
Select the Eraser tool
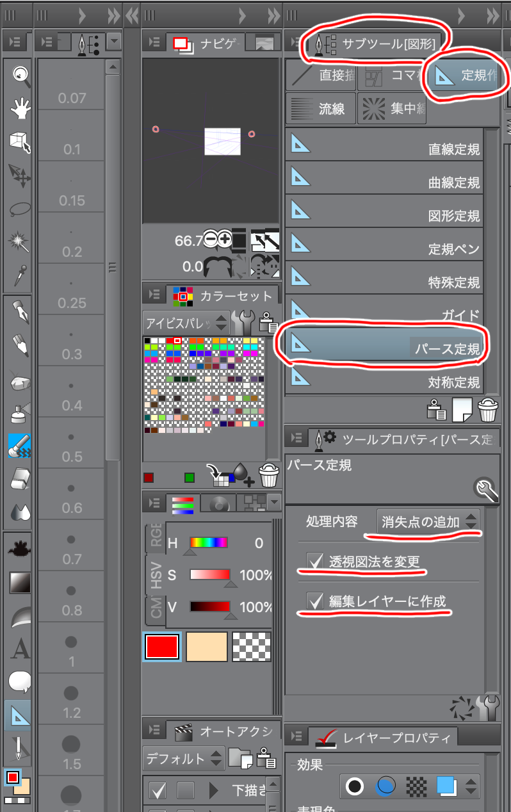click(x=20, y=480)
